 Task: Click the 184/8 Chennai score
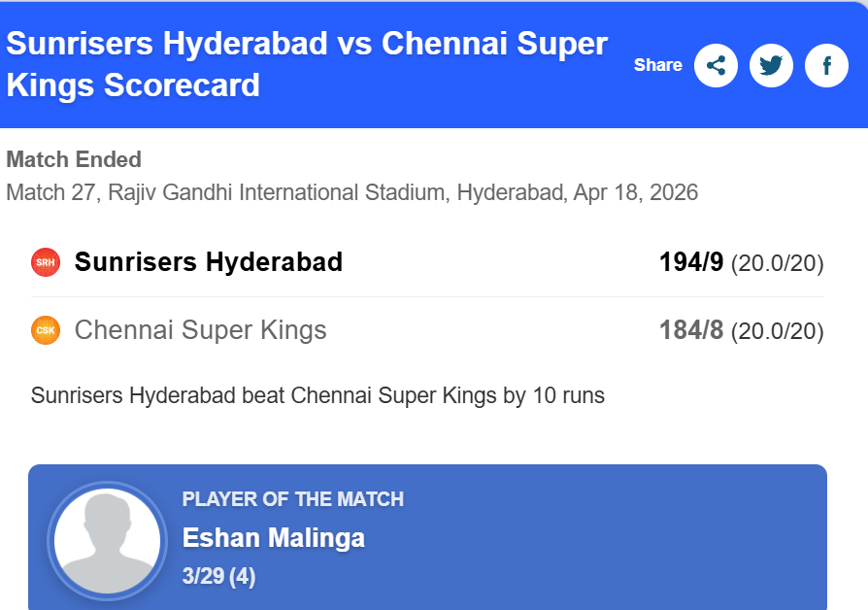pos(691,330)
